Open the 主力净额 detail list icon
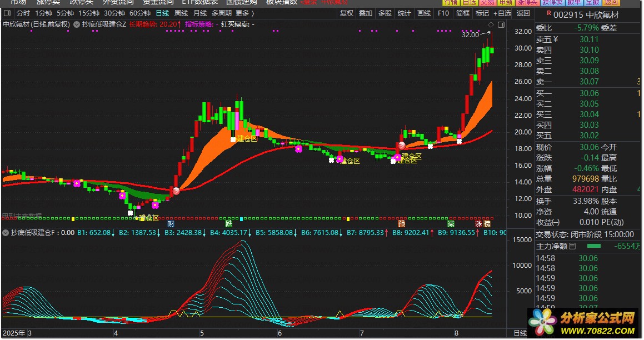Image resolution: width=644 pixels, height=340 pixels. (572, 246)
